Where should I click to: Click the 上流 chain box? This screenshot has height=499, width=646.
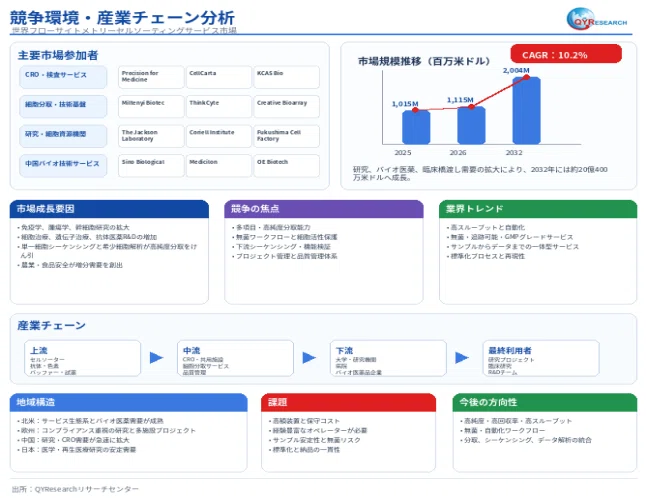[82, 358]
